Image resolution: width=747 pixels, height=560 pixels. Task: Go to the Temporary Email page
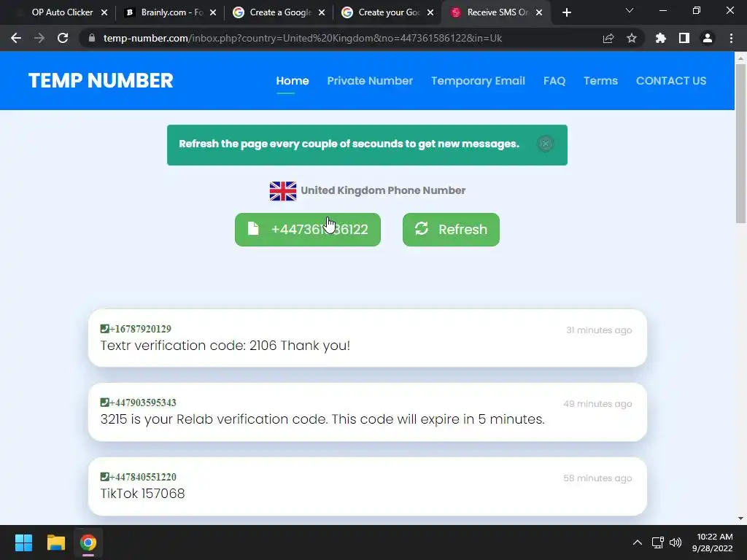[478, 81]
